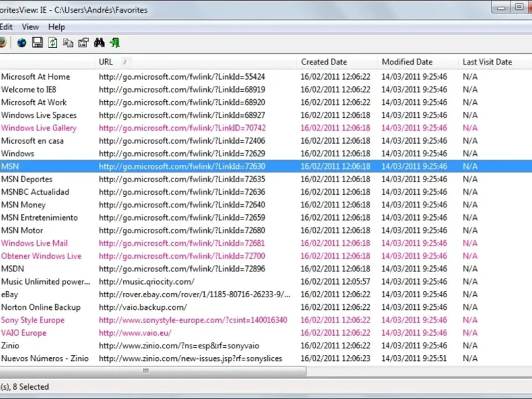Image resolution: width=532 pixels, height=399 pixels.
Task: Select the MSN Motor entry
Action: click(22, 230)
